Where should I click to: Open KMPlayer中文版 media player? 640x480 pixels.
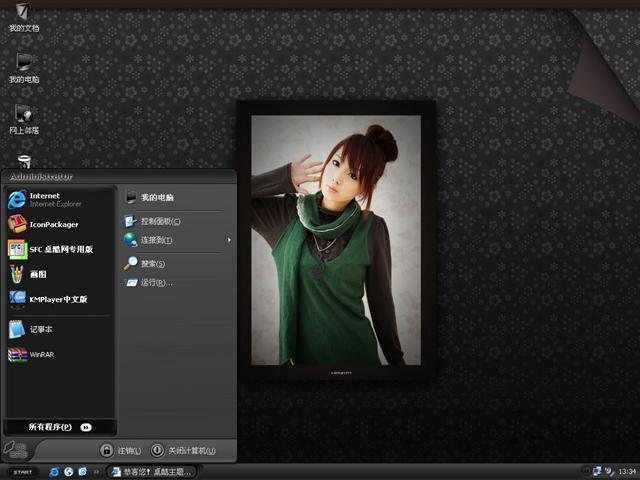(56, 299)
